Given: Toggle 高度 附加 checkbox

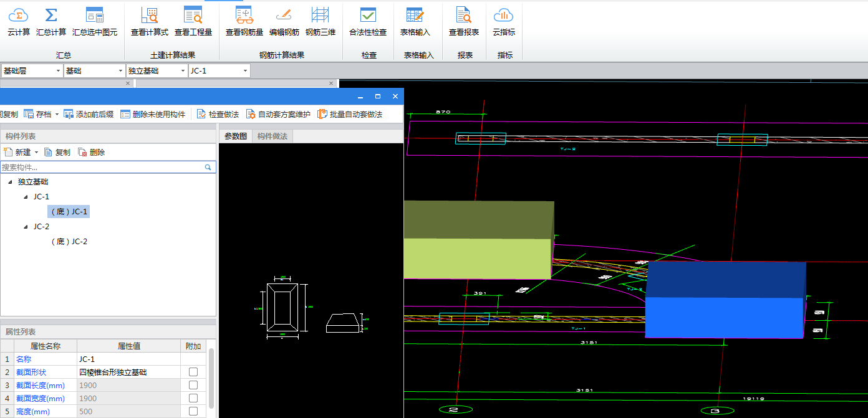Looking at the screenshot, I should tap(193, 411).
